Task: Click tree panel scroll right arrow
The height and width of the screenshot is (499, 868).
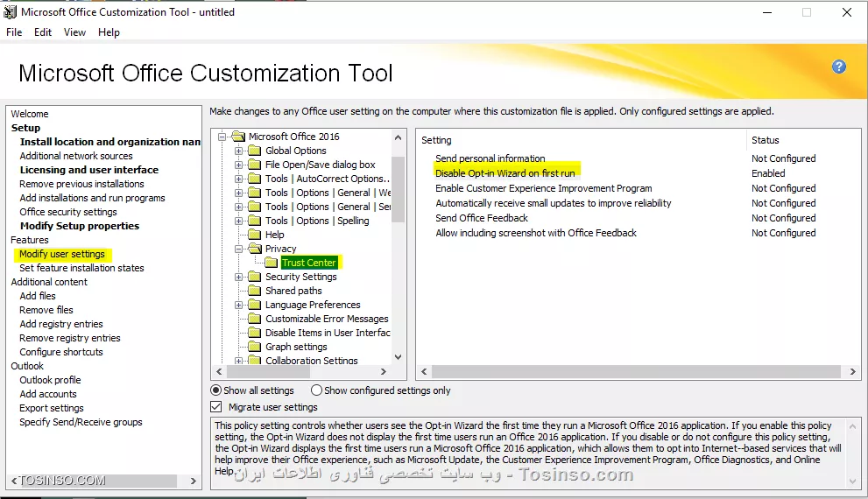Action: point(383,371)
